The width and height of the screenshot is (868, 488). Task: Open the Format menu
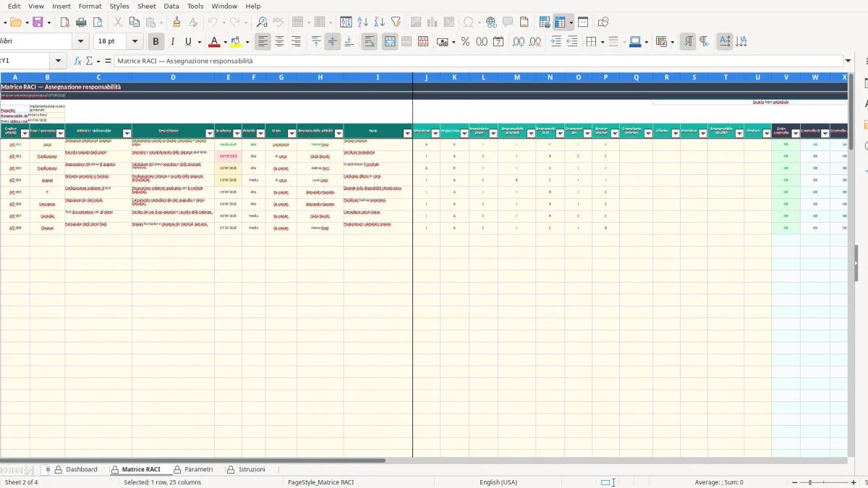coord(90,6)
